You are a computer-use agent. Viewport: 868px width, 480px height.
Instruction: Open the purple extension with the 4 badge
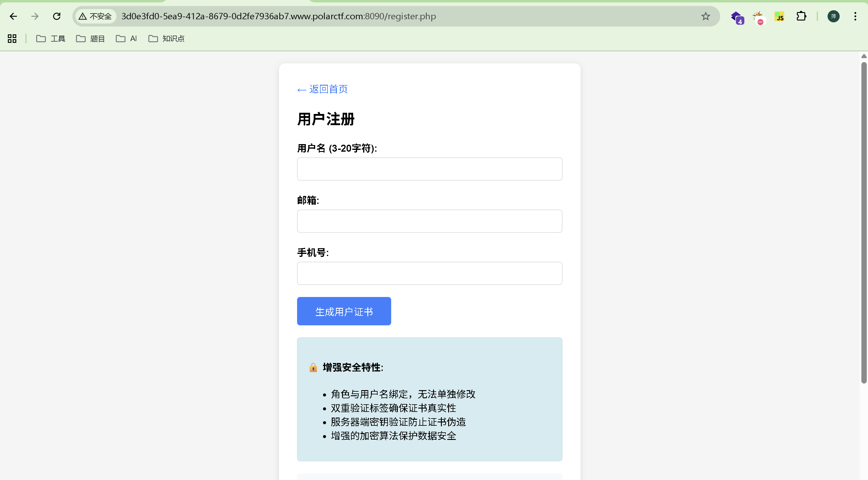pos(737,17)
